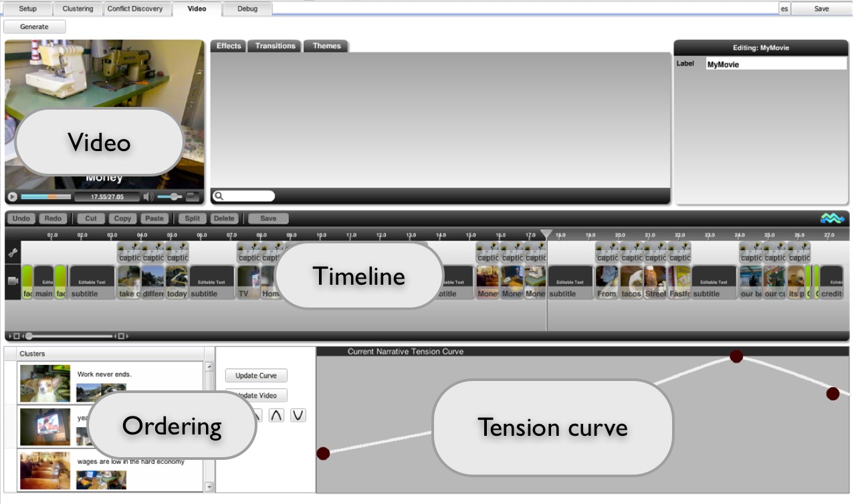Click the Update Curve button

point(256,376)
